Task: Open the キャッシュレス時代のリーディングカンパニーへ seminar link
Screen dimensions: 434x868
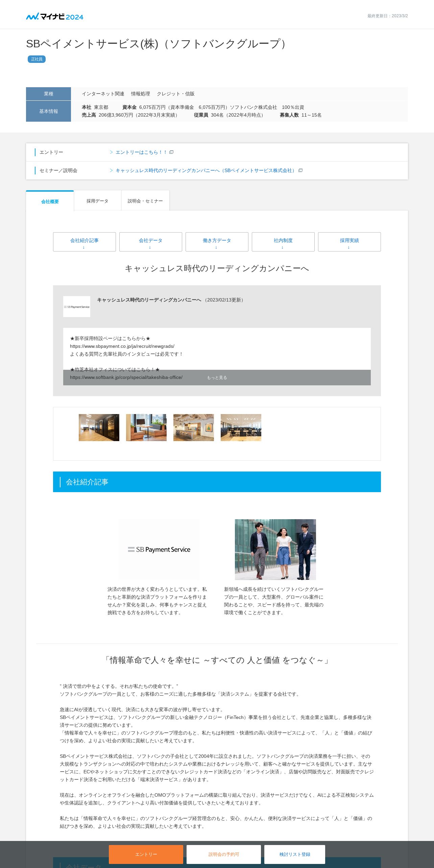Action: click(206, 170)
